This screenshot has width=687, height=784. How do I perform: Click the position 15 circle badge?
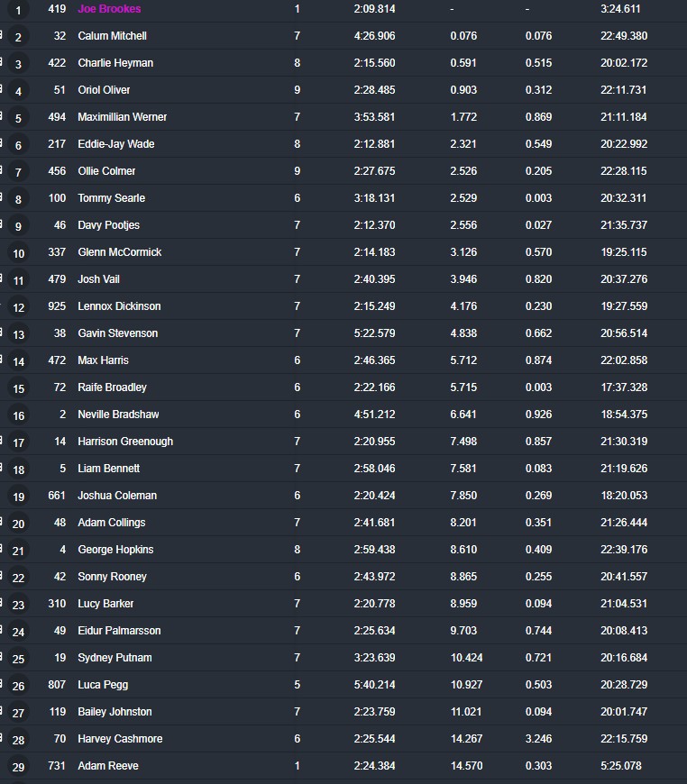click(x=18, y=388)
